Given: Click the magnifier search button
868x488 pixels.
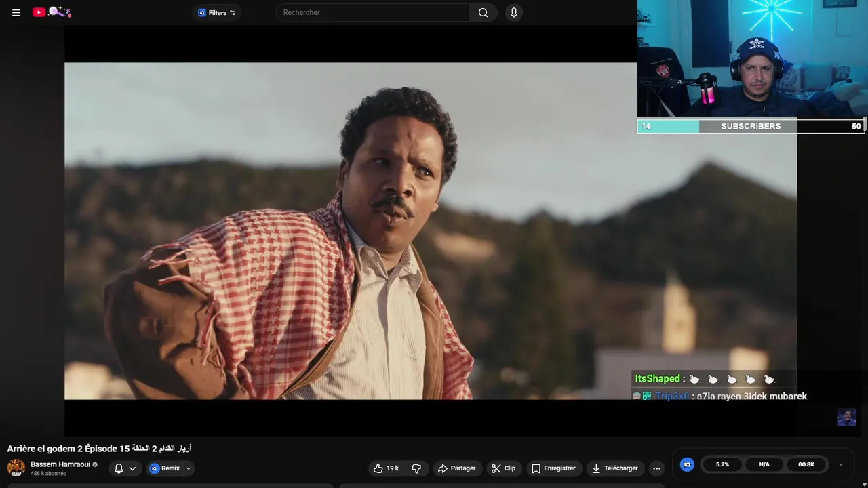Looking at the screenshot, I should click(x=483, y=12).
